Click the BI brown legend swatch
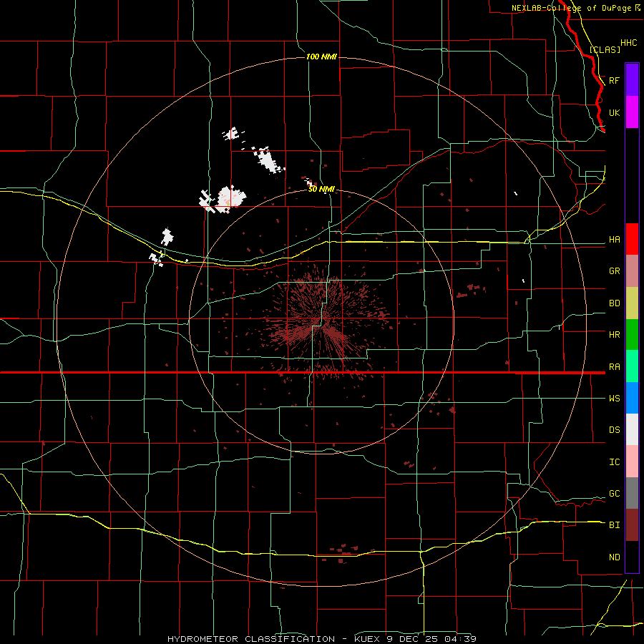This screenshot has width=644, height=644. (x=632, y=525)
